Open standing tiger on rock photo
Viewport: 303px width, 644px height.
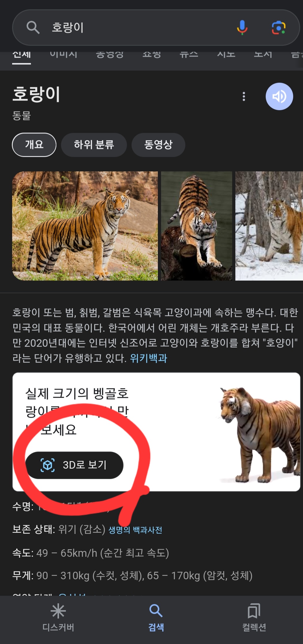[x=85, y=226]
